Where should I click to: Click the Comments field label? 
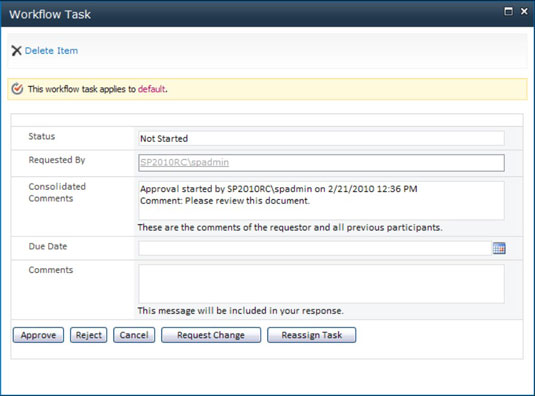(x=51, y=270)
